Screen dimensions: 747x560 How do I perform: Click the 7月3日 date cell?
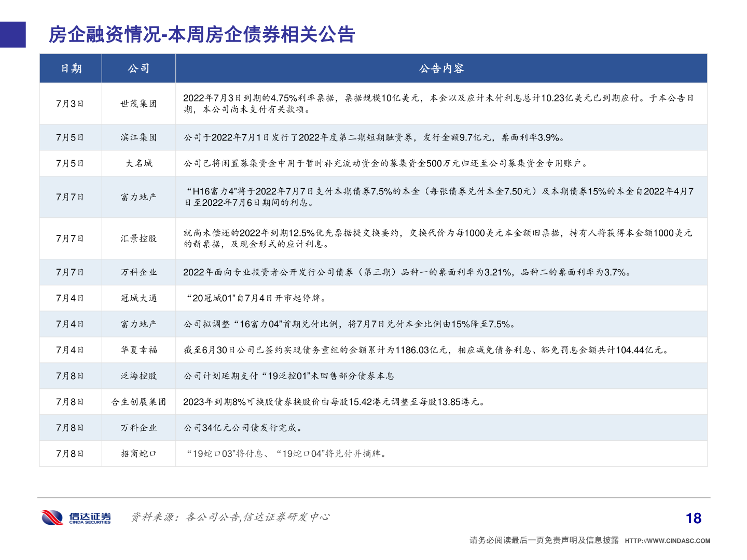[x=70, y=104]
